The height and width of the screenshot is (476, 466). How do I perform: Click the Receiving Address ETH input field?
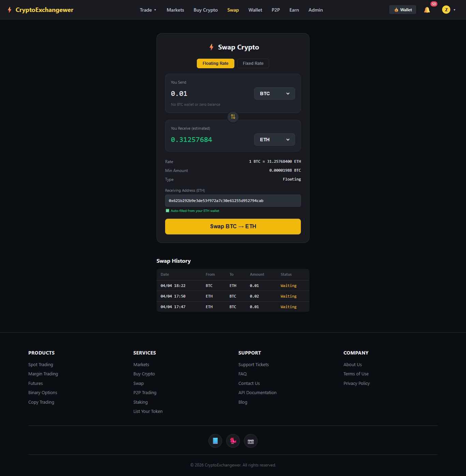(233, 201)
